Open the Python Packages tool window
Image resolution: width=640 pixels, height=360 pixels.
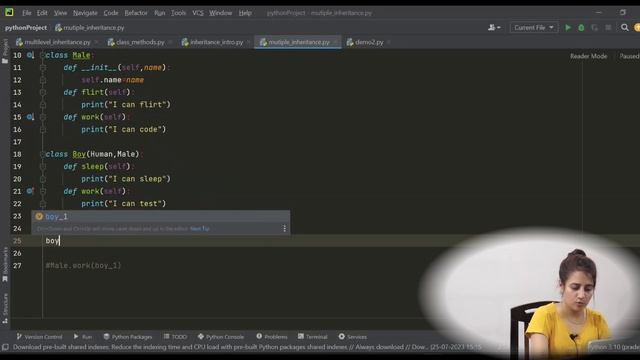(128, 337)
